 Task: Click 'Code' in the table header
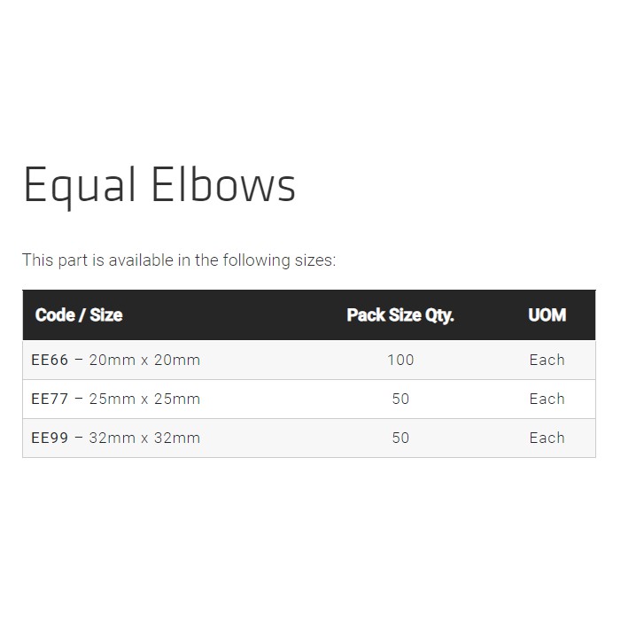coord(55,315)
